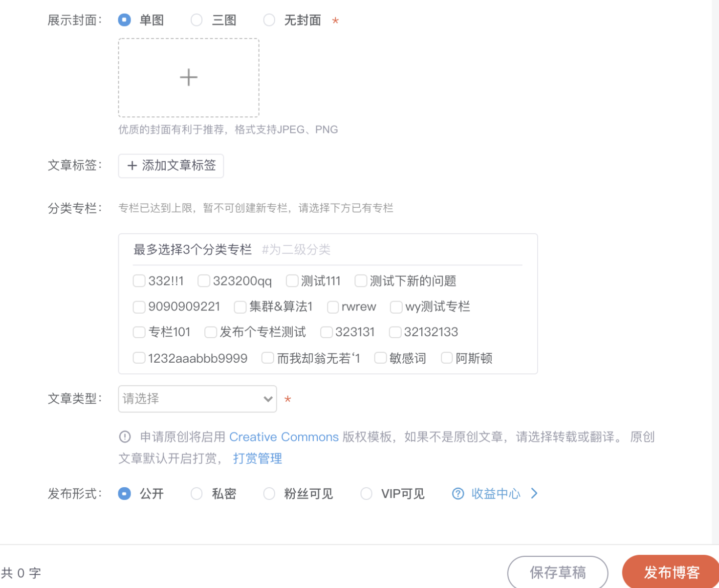
Task: Expand 收益中心 via the right chevron
Action: [534, 494]
